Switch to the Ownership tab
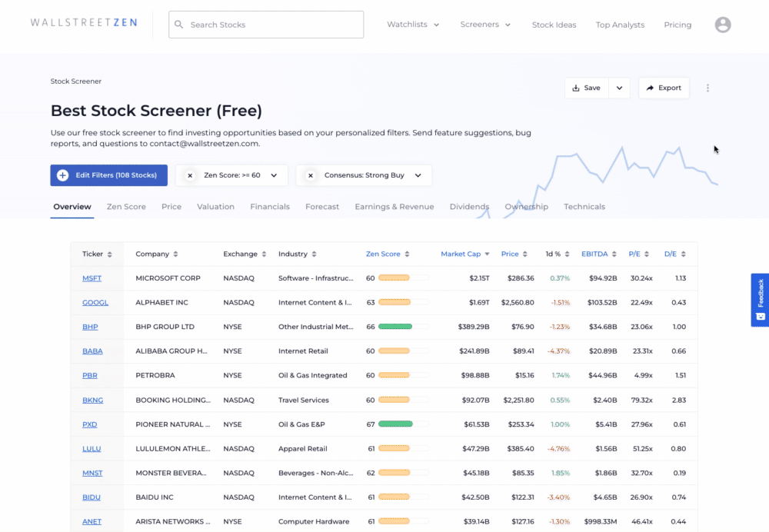The height and width of the screenshot is (532, 769). pos(526,207)
